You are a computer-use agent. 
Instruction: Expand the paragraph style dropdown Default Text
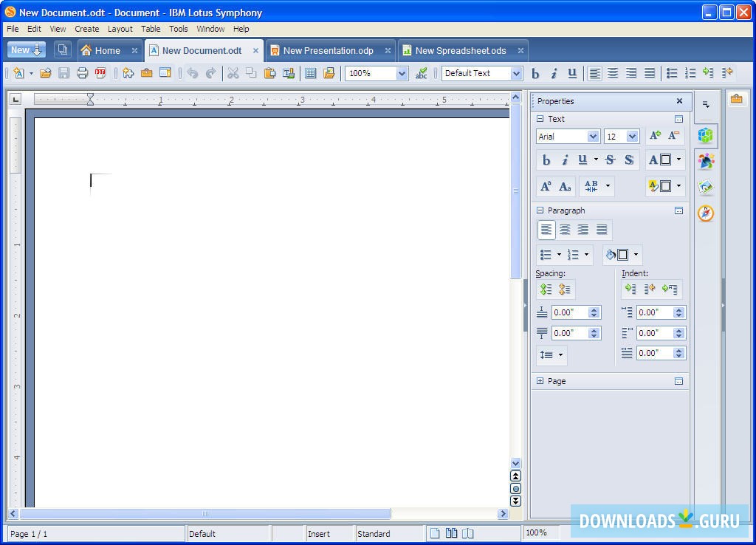(515, 73)
